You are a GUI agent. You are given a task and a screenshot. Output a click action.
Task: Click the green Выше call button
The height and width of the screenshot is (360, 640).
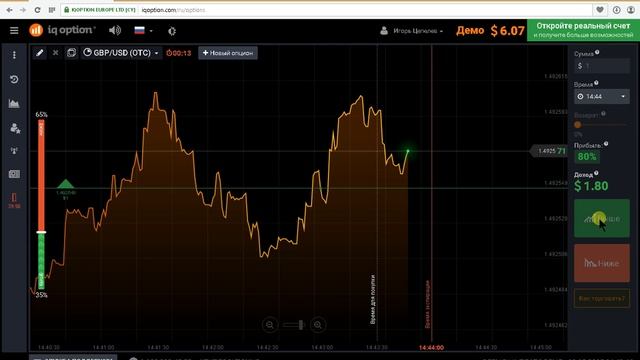tap(602, 218)
